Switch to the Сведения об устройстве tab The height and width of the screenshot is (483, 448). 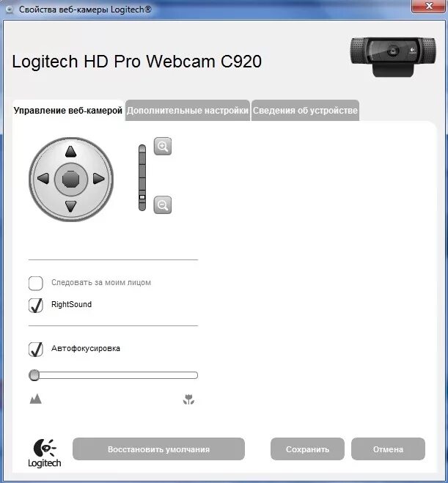point(305,110)
